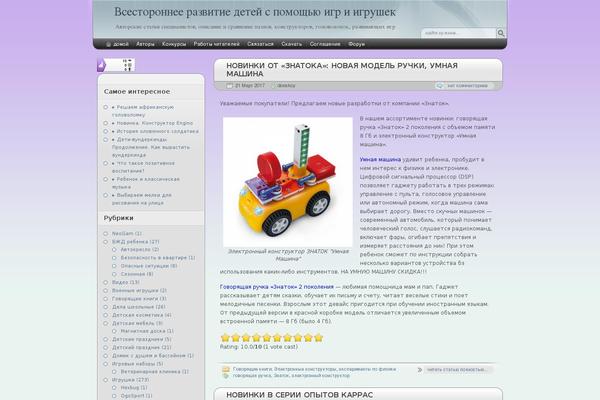Open «Ветеринарная клиника (1)» subcategory
Image resolution: width=600 pixels, height=400 pixels.
(x=155, y=372)
